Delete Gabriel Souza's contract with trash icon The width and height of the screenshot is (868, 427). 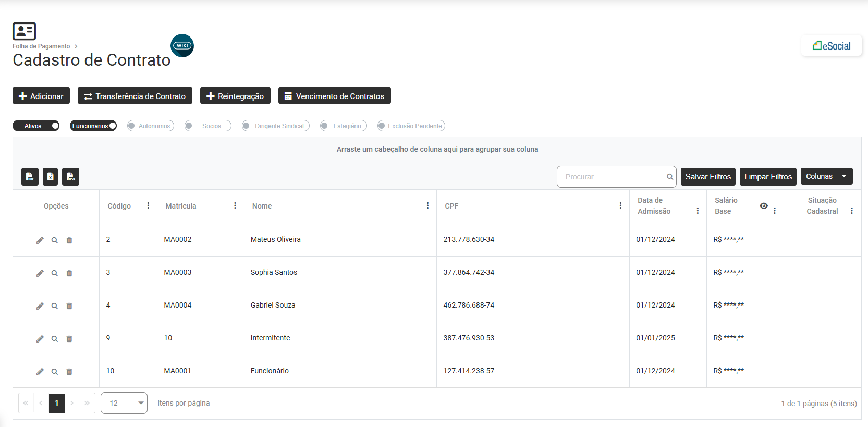pyautogui.click(x=69, y=306)
